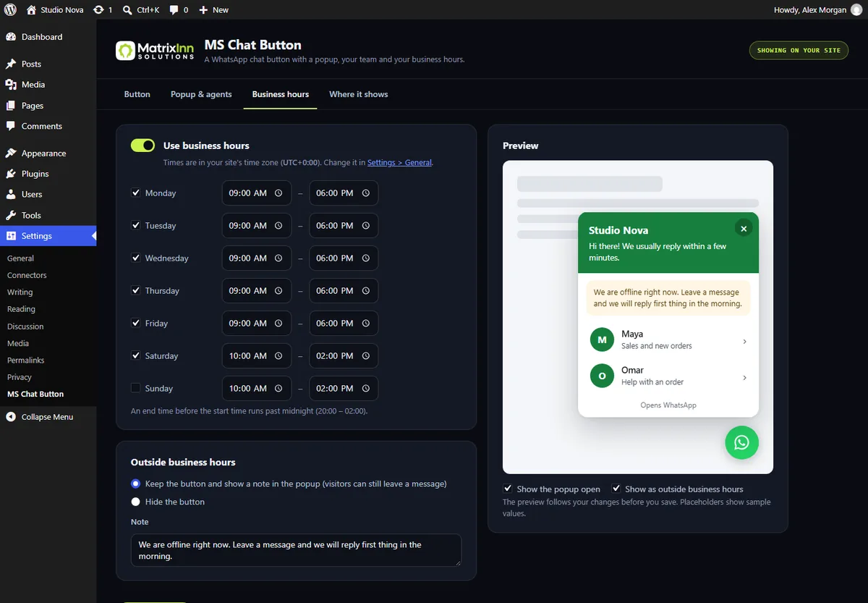Toggle Show the popup open checkbox
Screen dimensions: 868x603
pos(508,489)
